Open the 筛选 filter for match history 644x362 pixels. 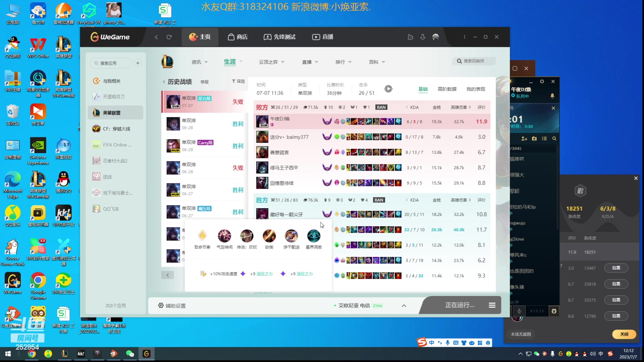click(238, 81)
